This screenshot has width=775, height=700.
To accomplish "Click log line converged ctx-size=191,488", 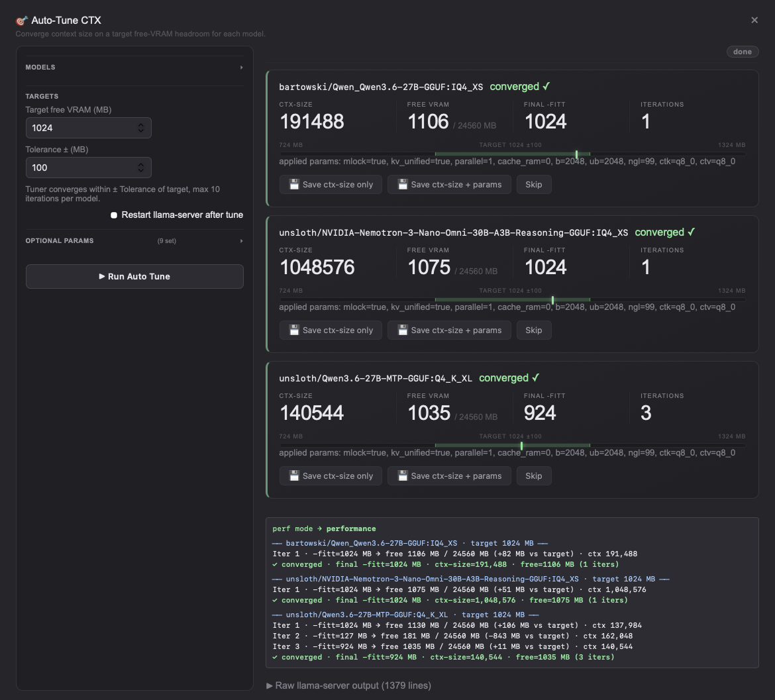I will click(x=445, y=565).
